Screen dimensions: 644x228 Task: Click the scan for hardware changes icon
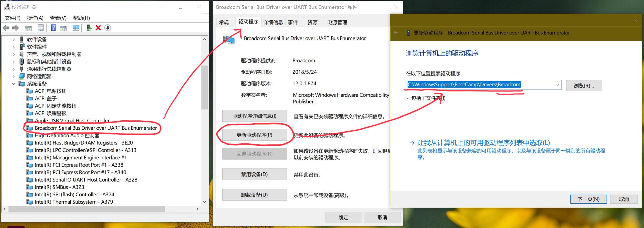76,28
